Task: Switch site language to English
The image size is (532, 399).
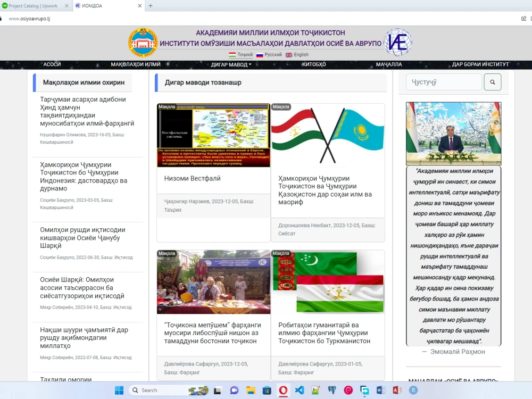Action: pyautogui.click(x=301, y=55)
